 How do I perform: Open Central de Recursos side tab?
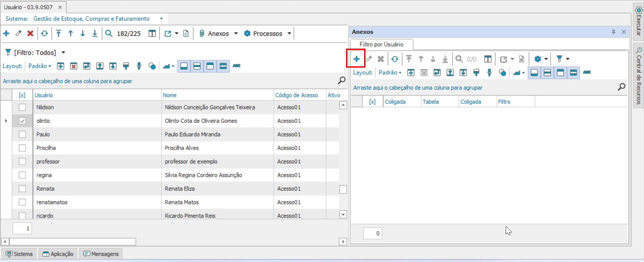pos(639,75)
